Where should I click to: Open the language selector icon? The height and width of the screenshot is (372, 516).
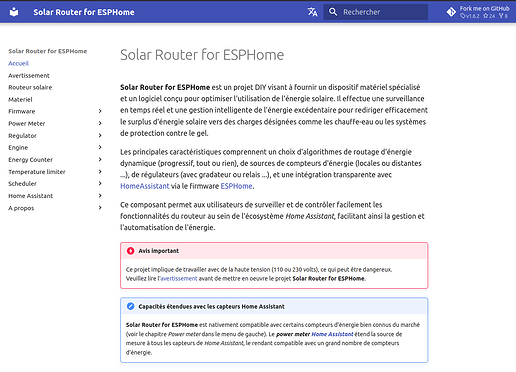312,12
